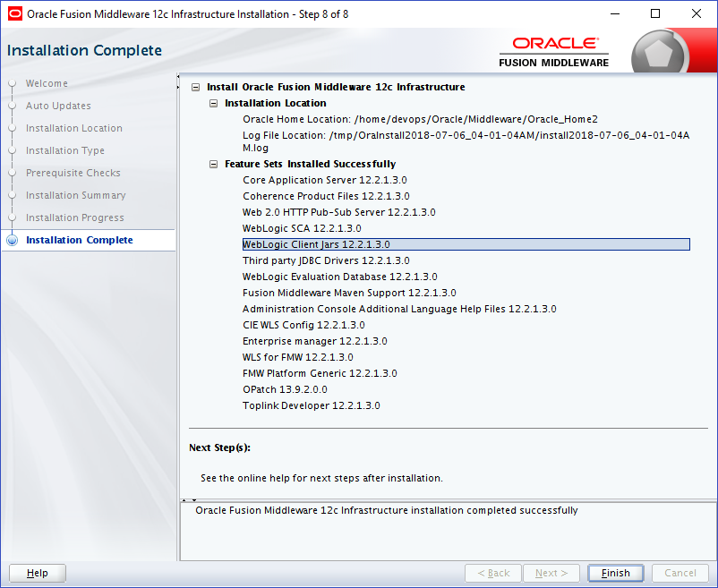Viewport: 718px width, 588px height.
Task: Select the Installation Type sidebar step
Action: (x=65, y=150)
